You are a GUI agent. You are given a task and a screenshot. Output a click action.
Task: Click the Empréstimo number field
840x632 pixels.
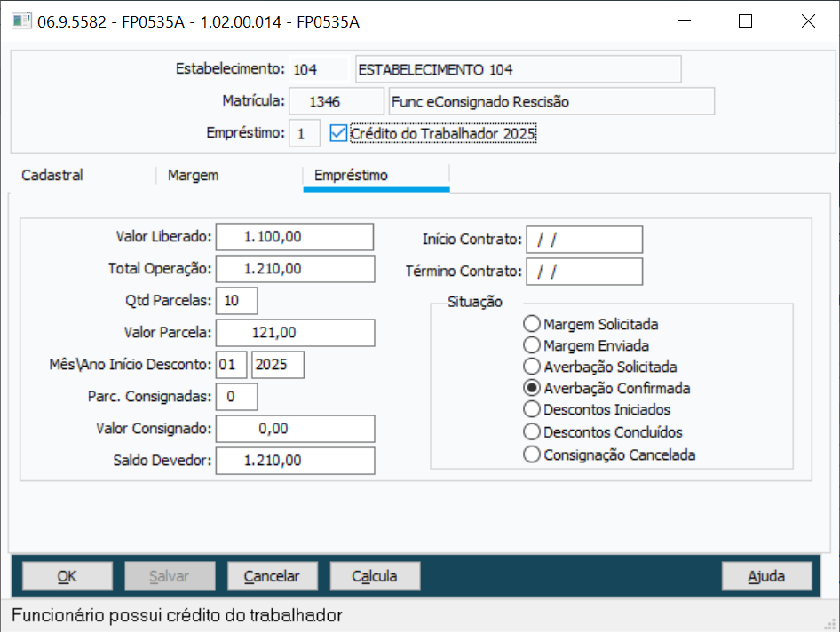[x=305, y=133]
